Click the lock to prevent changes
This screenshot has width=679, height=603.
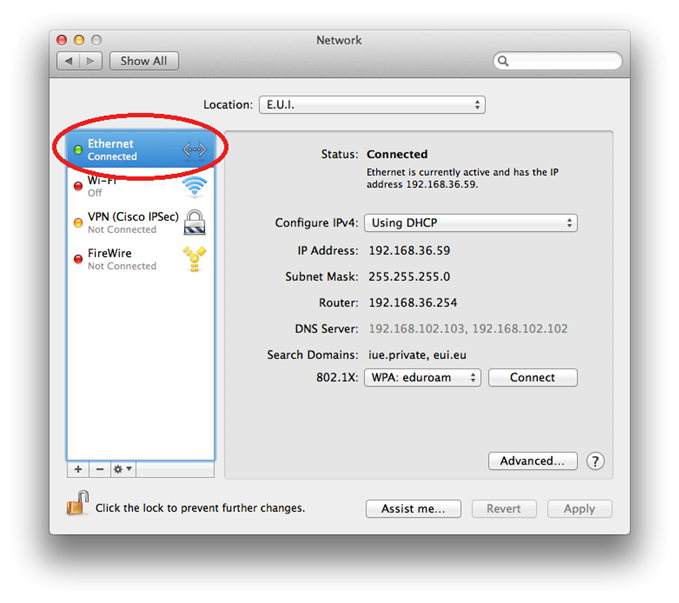(77, 504)
